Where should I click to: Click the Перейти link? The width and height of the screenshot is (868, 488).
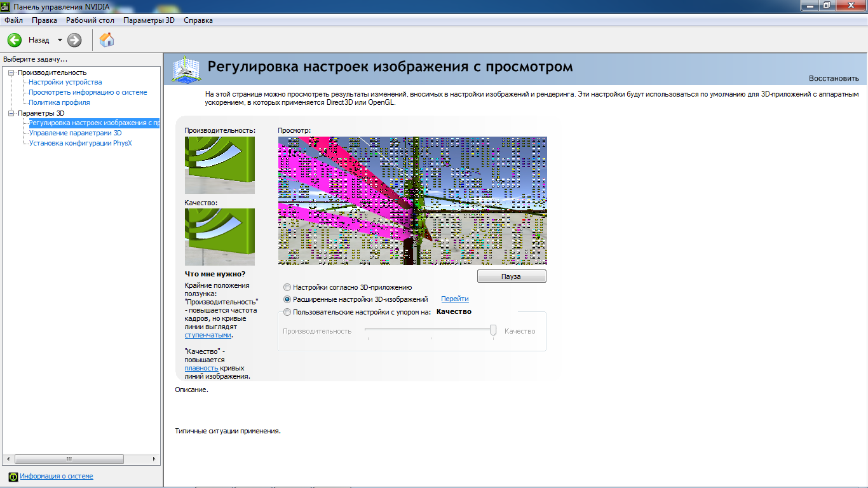(454, 299)
